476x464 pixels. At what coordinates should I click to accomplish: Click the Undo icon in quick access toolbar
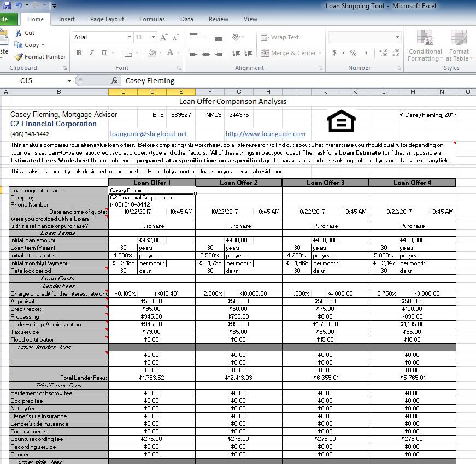point(19,5)
